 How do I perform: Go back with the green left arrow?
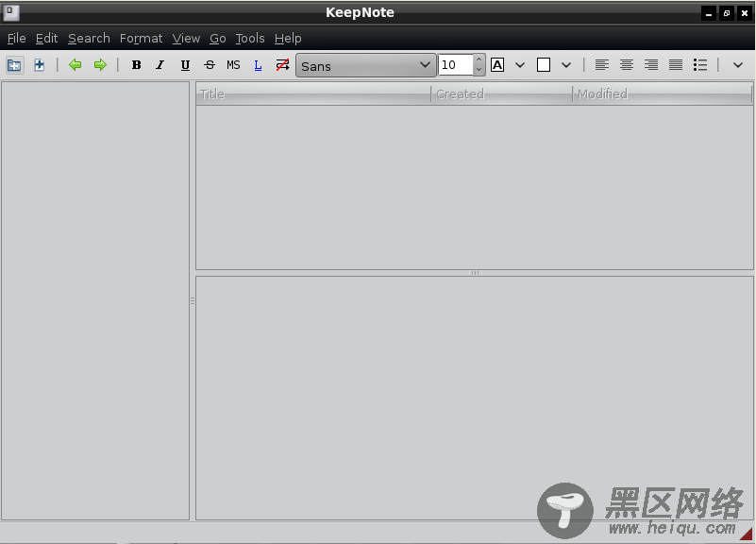point(75,64)
